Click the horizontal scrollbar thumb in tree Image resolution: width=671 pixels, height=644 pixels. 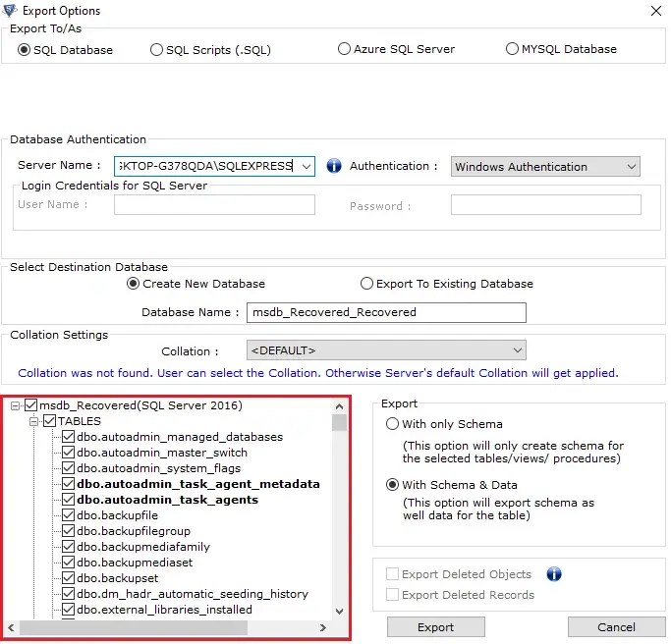click(x=133, y=627)
